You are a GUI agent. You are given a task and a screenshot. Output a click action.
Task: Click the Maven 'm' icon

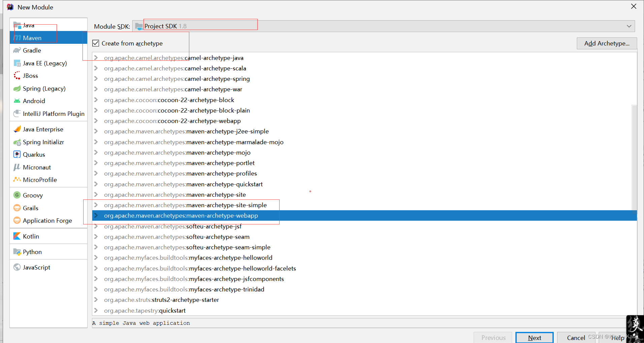[x=17, y=38]
